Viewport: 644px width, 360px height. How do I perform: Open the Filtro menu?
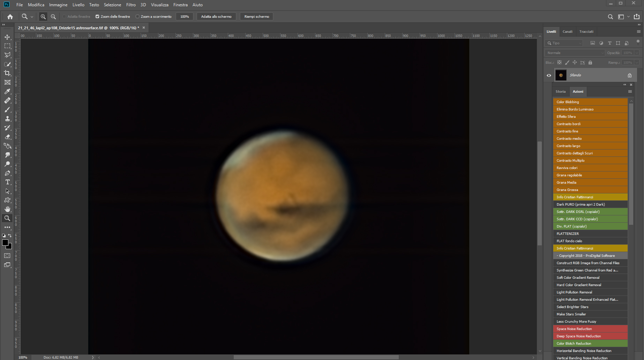pos(131,5)
